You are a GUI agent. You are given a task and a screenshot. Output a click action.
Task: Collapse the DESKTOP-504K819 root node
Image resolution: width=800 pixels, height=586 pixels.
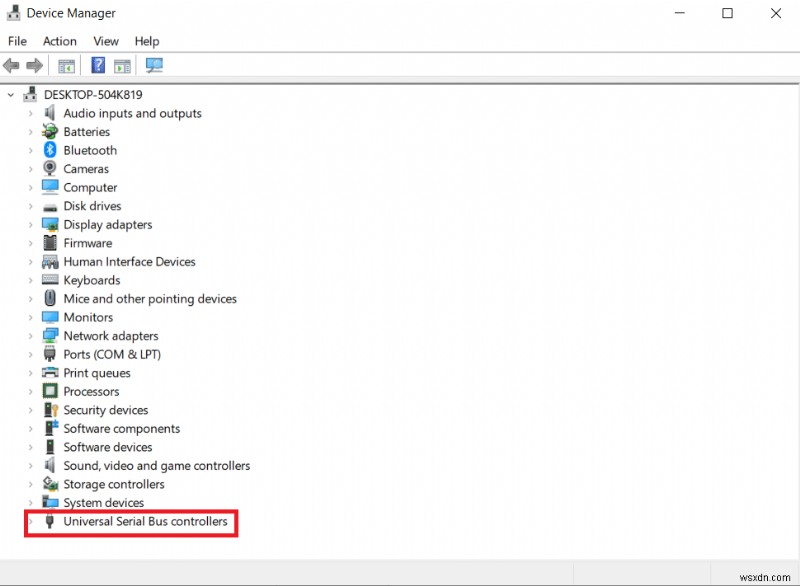tap(10, 94)
